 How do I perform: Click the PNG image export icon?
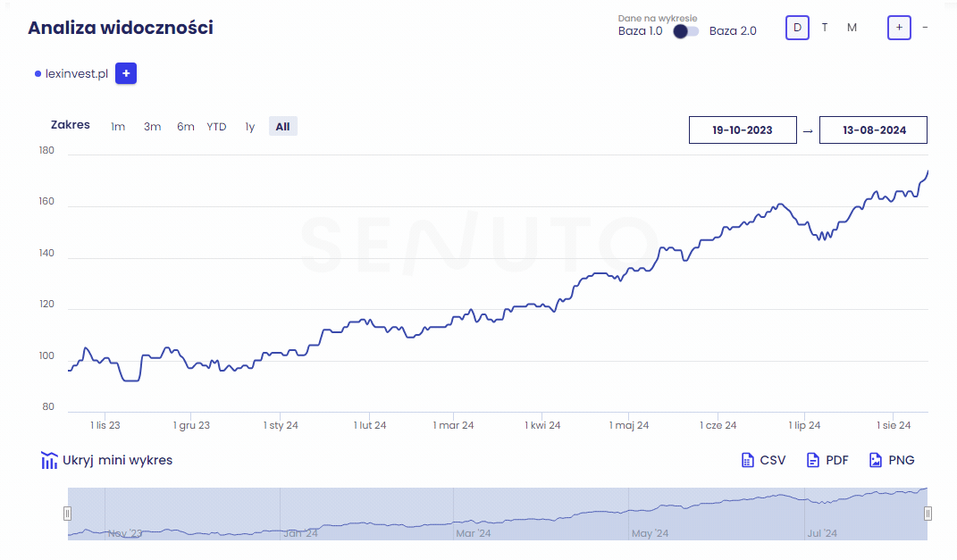(876, 460)
